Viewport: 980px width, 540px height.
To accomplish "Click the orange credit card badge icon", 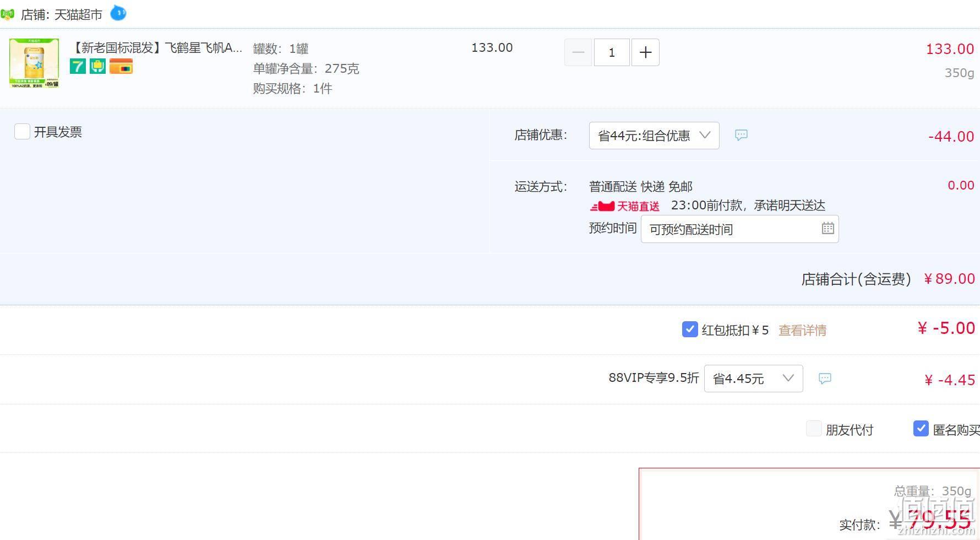I will [x=121, y=67].
